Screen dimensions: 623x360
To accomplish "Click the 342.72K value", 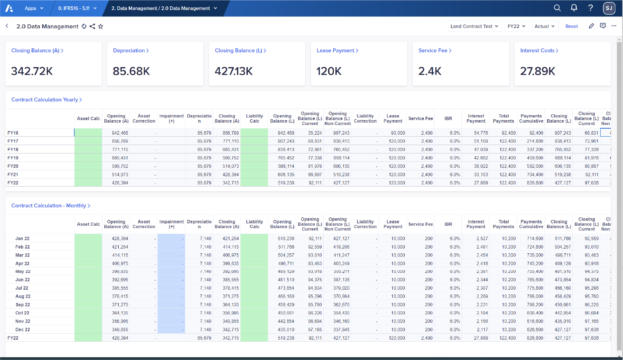I will tap(32, 71).
